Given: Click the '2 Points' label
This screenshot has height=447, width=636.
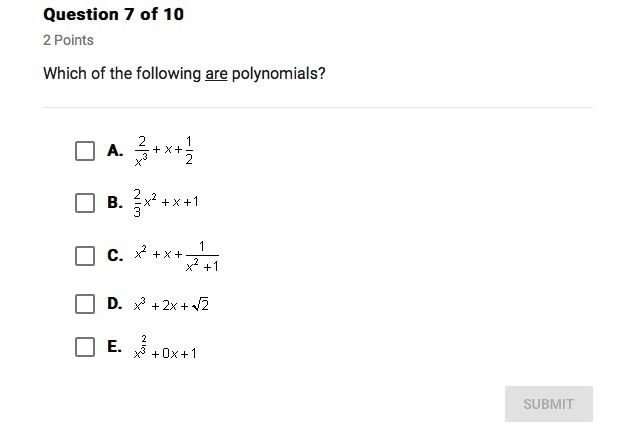Looking at the screenshot, I should coord(68,40).
